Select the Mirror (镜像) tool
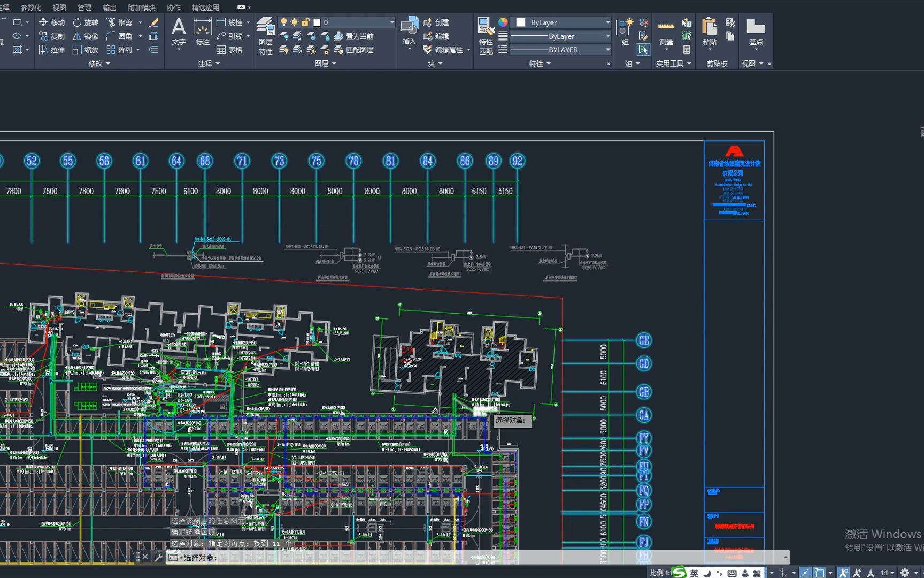The height and width of the screenshot is (578, 924). point(86,36)
